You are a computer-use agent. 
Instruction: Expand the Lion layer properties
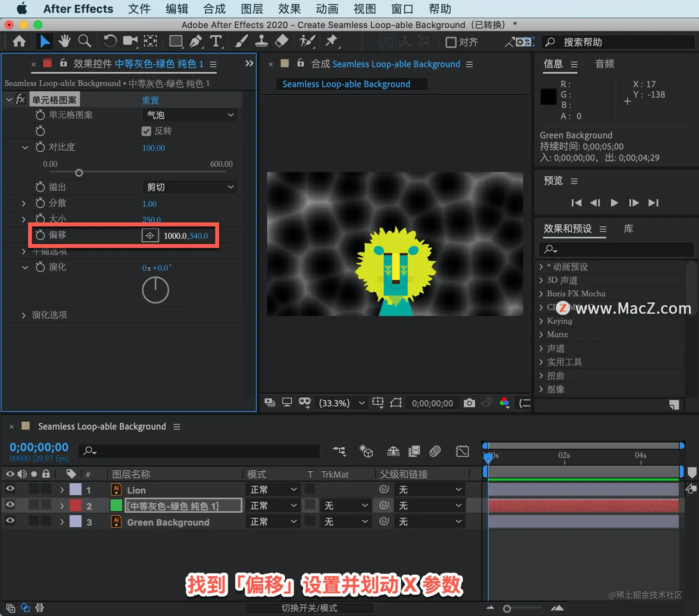coord(61,490)
